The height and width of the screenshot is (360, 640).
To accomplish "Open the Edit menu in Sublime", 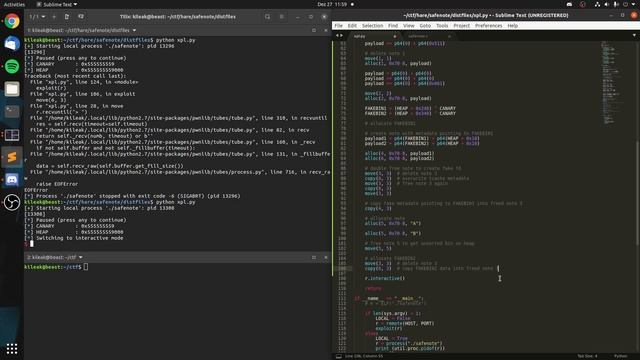I will point(352,26).
